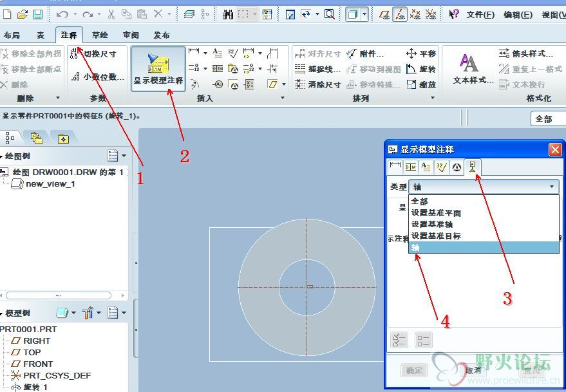Open the 编辑(E) menu
Screen dimensions: 566x392
point(518,15)
